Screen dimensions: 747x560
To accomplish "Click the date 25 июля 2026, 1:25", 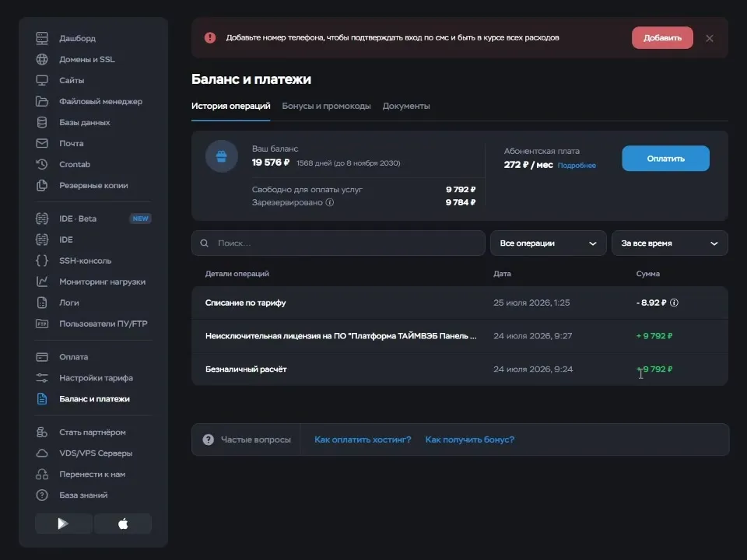I will coord(531,303).
